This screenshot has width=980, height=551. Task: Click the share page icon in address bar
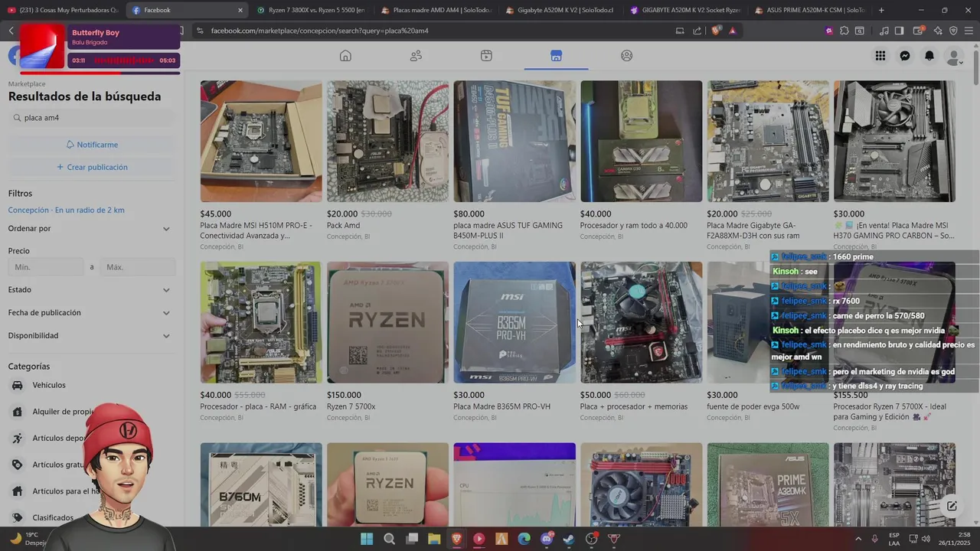pos(697,31)
